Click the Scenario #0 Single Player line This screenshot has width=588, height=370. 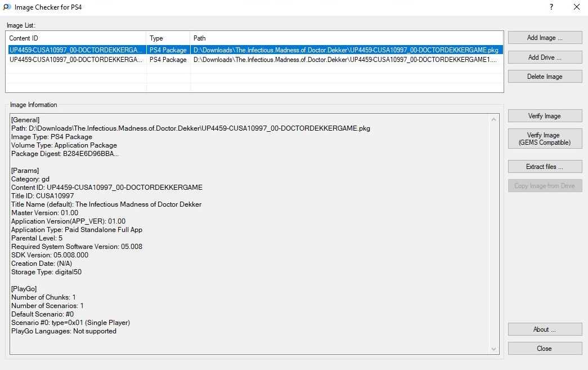tap(70, 322)
